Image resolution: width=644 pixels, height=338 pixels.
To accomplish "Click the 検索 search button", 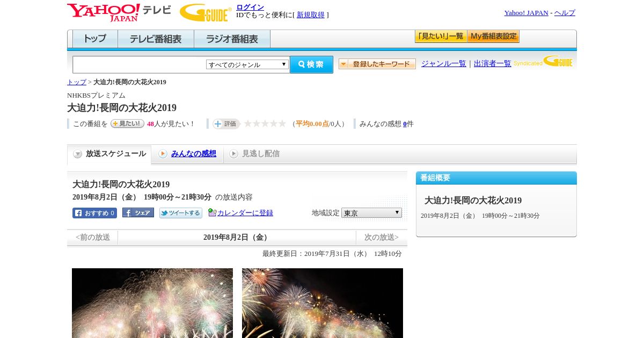I will (x=311, y=64).
